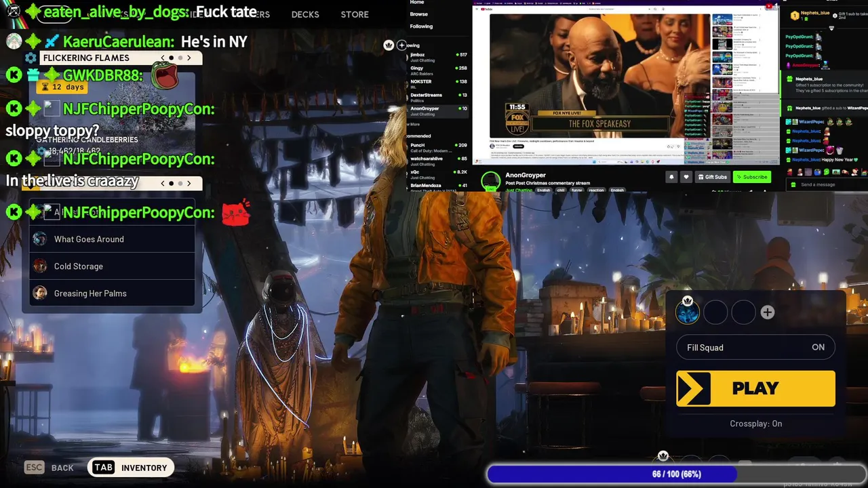
Task: Click the Cold Storage trader portrait icon
Action: pyautogui.click(x=40, y=266)
